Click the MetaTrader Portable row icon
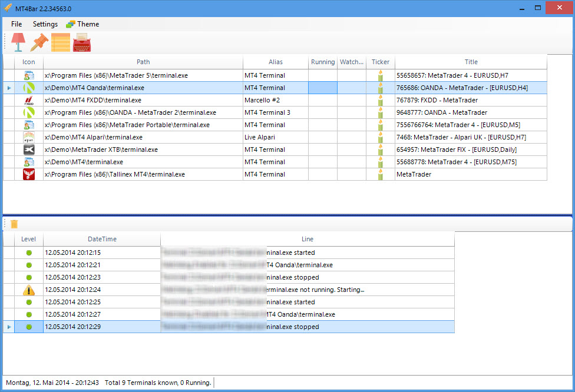 [x=29, y=125]
